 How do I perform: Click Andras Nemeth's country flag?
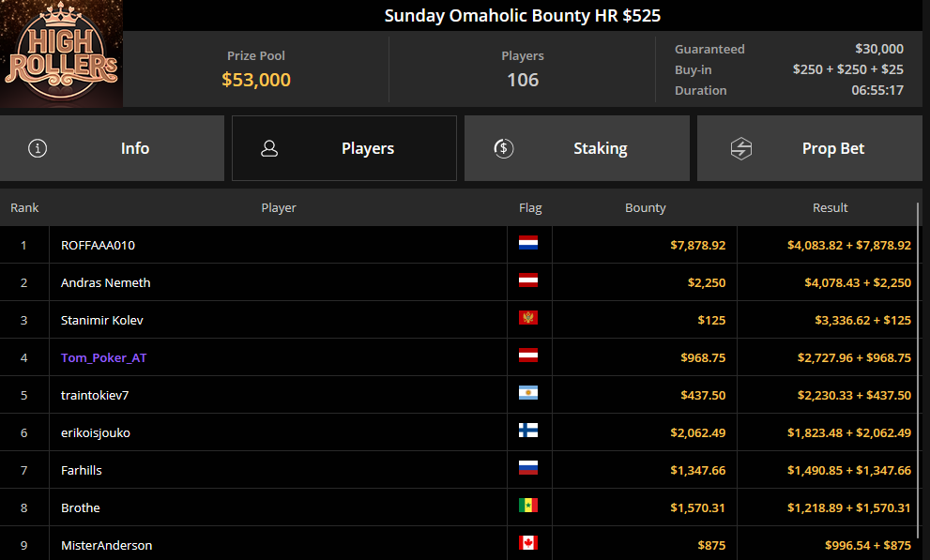(528, 282)
